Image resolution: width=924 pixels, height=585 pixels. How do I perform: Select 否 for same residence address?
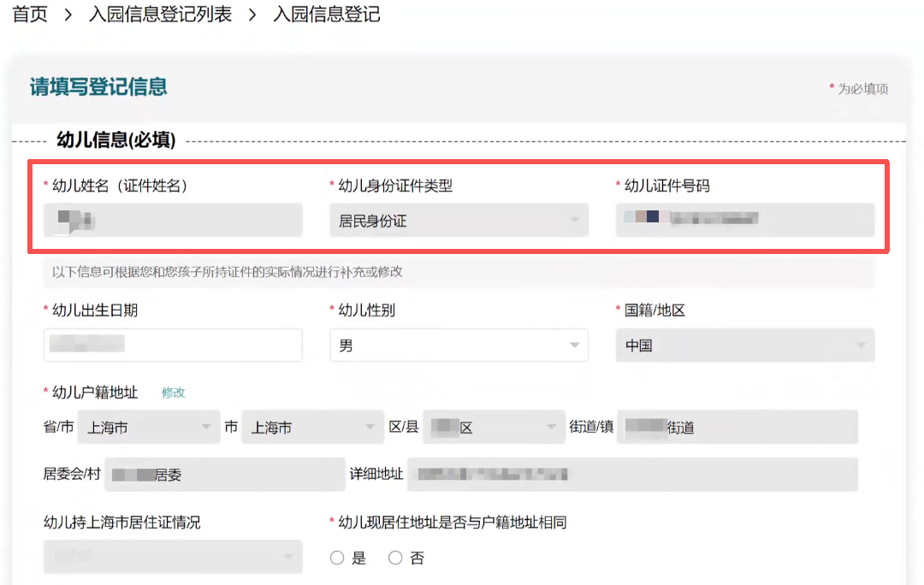[x=395, y=558]
